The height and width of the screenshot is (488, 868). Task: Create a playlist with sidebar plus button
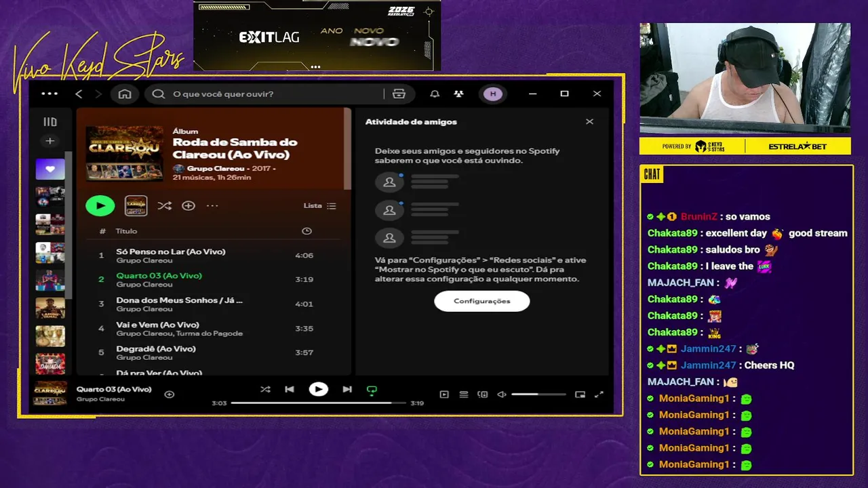[x=50, y=141]
